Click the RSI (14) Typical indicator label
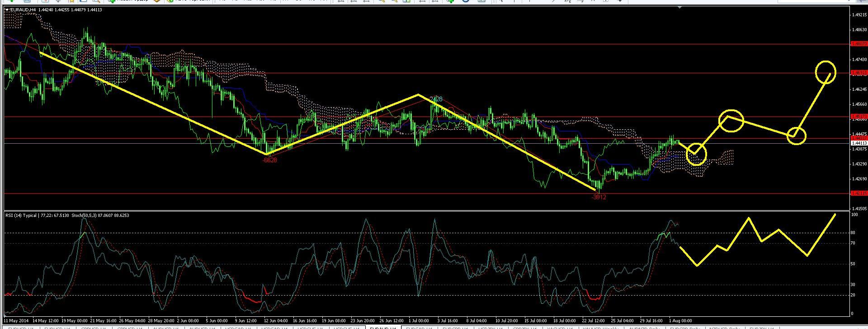Image resolution: width=868 pixels, height=329 pixels. [21, 216]
